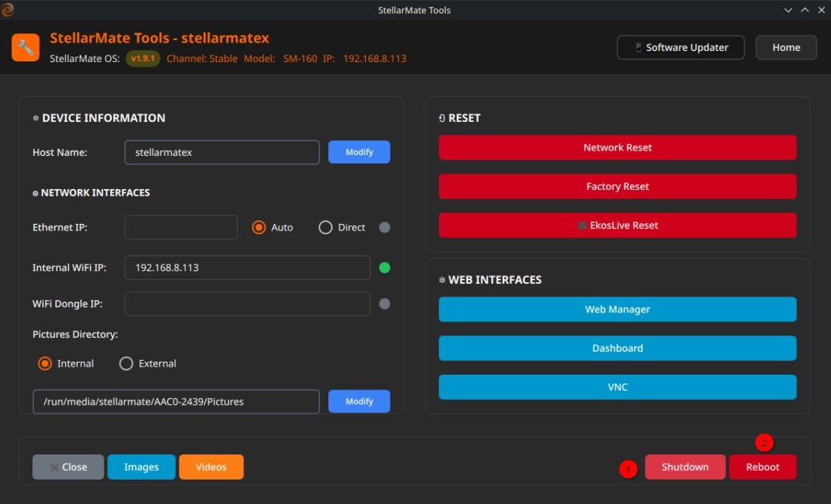The height and width of the screenshot is (504, 831).
Task: Minimize the window with down chevron
Action: [x=788, y=10]
